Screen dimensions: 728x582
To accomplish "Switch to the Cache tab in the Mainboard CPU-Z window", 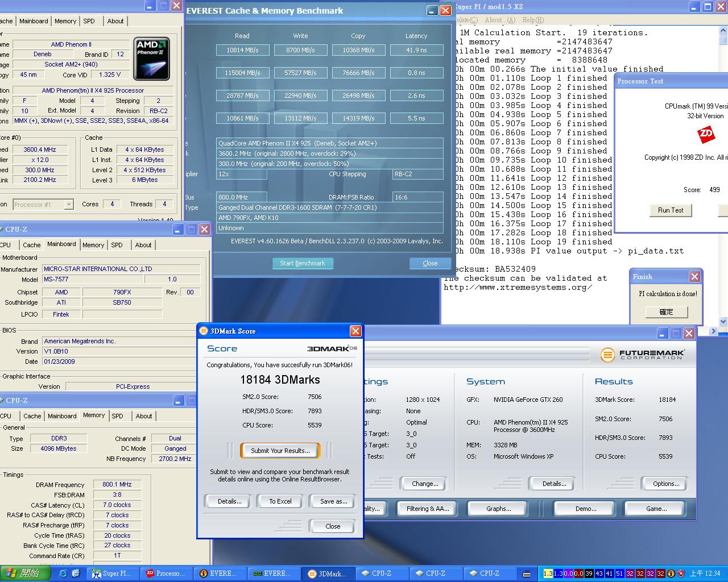I will [31, 245].
